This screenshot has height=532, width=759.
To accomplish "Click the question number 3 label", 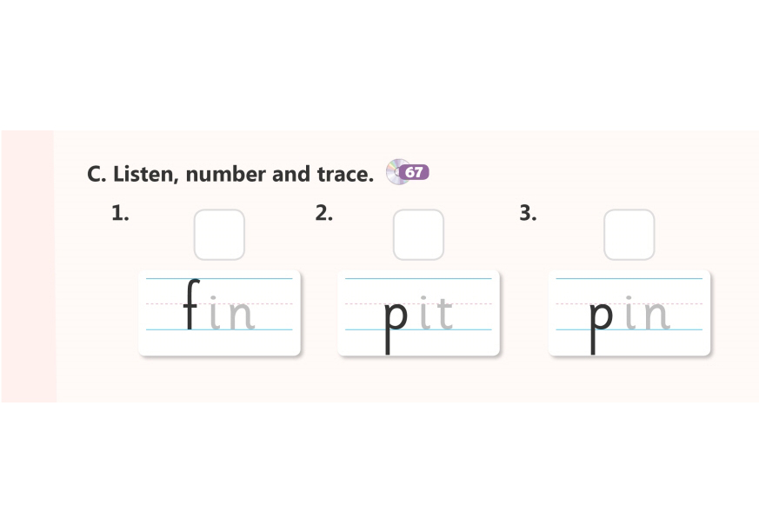I will click(528, 214).
